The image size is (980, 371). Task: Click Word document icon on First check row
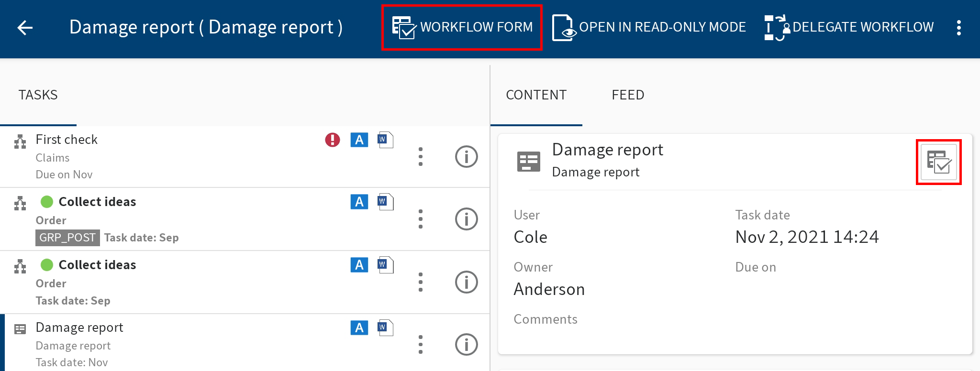coord(385,140)
